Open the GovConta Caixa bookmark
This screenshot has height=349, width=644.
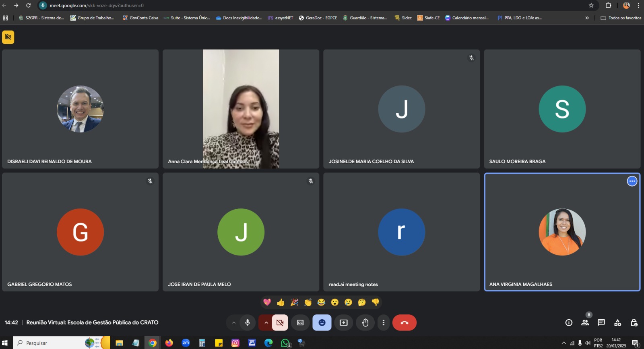click(140, 18)
